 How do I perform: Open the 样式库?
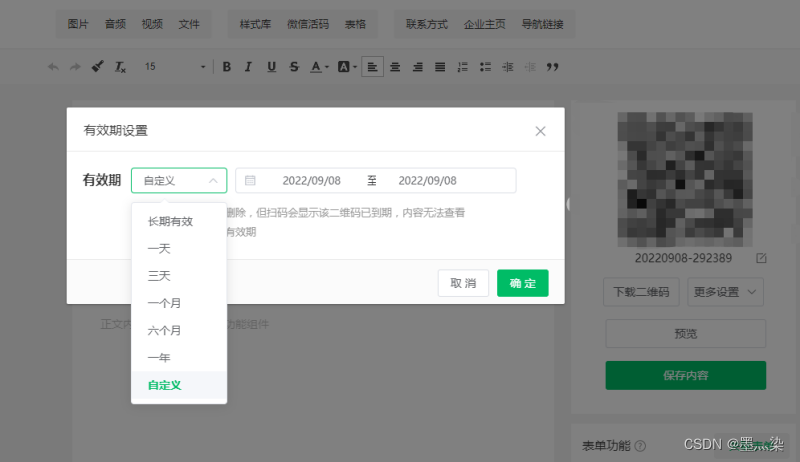(x=255, y=24)
